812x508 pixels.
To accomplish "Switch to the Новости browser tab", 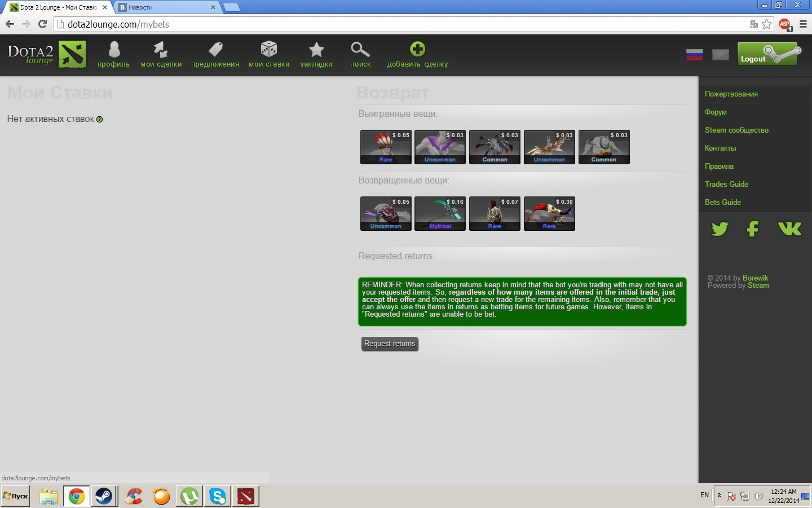I will click(x=167, y=7).
